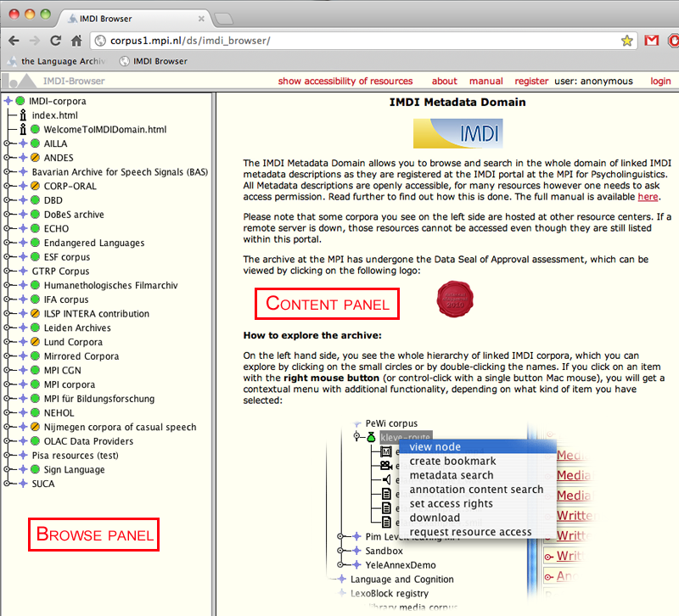Expand the Leiden Archives node

[x=7, y=328]
